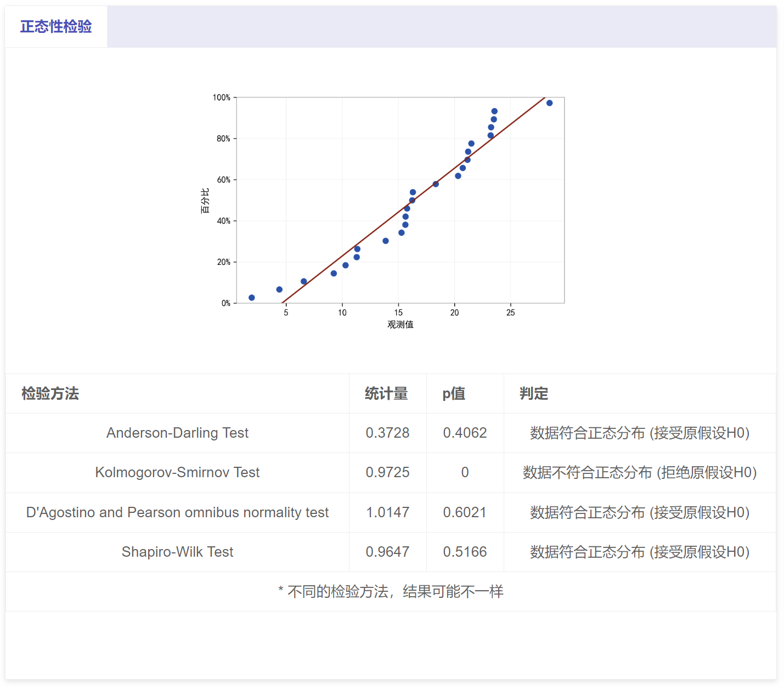784x690 pixels.
Task: Click the Shapiro-Wilk p-value 0.5166
Action: click(465, 552)
